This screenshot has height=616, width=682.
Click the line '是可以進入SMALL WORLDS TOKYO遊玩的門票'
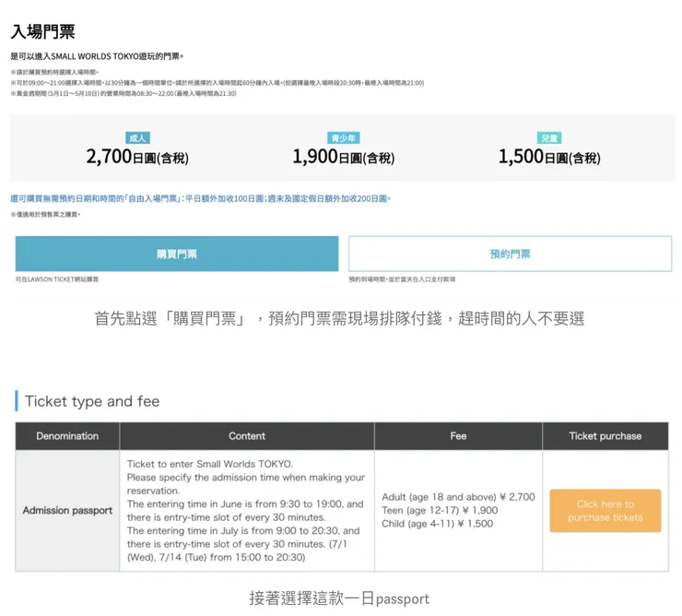97,56
